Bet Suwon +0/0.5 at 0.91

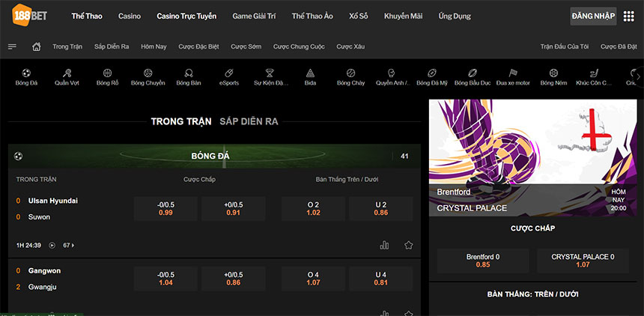[234, 209]
